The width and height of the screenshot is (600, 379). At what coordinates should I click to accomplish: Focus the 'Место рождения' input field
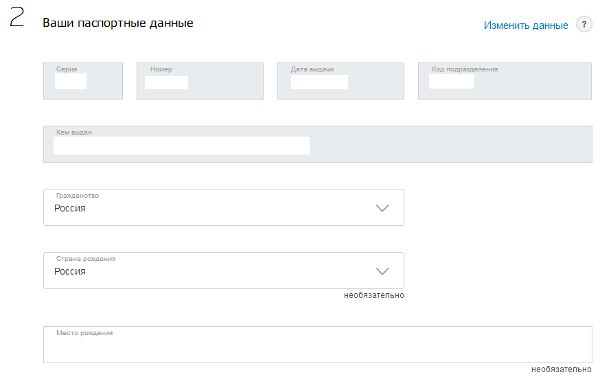coord(318,345)
